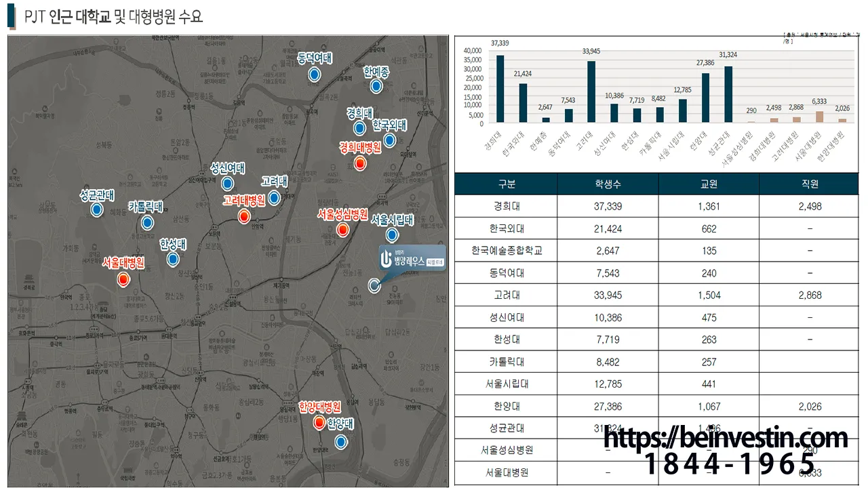Click the 범양레이스 callout label
This screenshot has height=488, width=868.
click(412, 259)
